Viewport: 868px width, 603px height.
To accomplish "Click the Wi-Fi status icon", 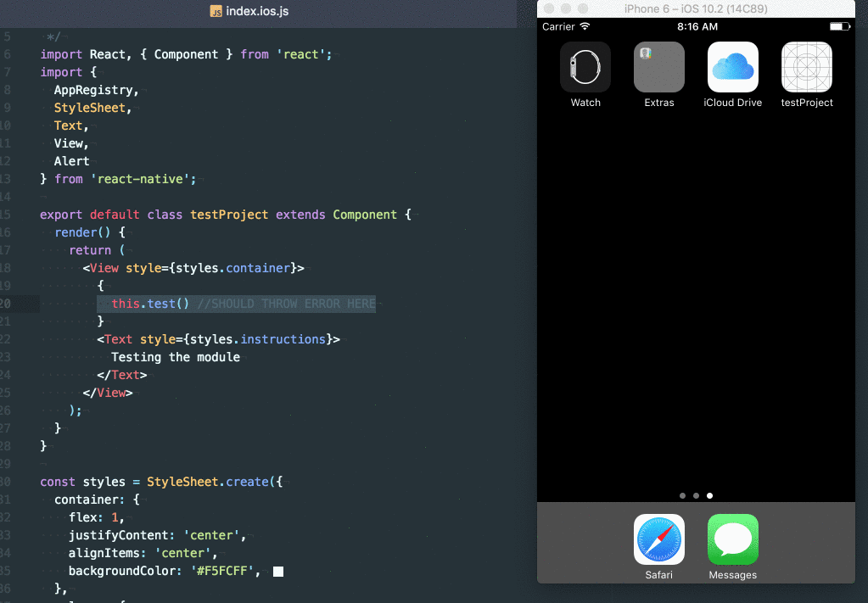I will point(585,26).
